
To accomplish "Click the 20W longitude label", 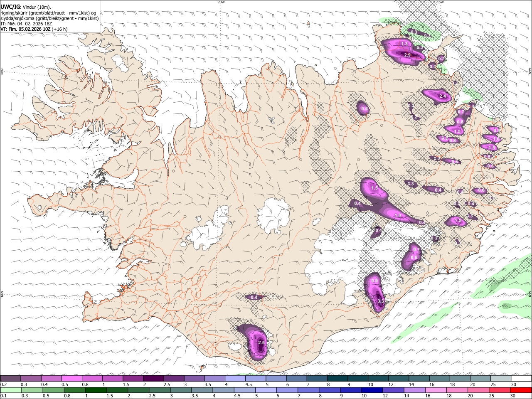I will pyautogui.click(x=221, y=2).
